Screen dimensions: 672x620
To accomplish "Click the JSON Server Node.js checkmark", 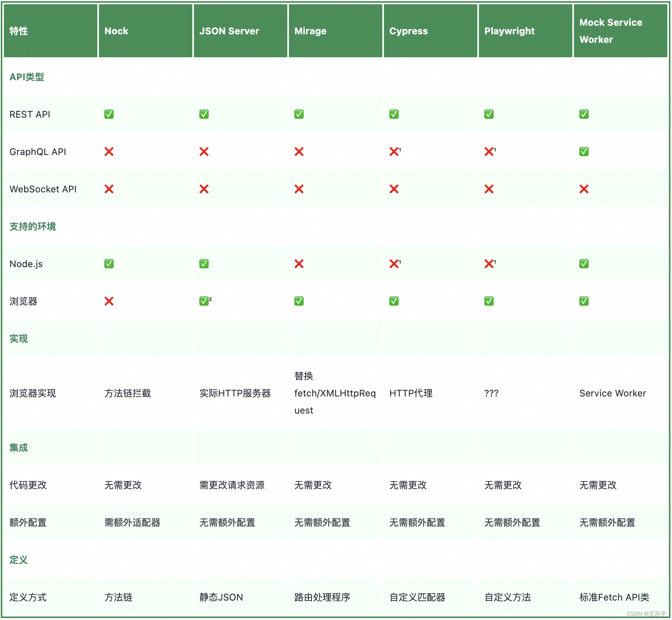I will pos(204,264).
